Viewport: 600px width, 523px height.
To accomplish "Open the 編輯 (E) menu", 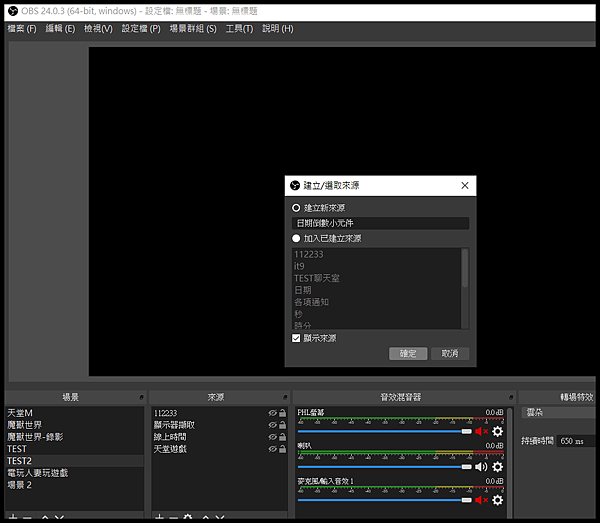I will [x=60, y=29].
